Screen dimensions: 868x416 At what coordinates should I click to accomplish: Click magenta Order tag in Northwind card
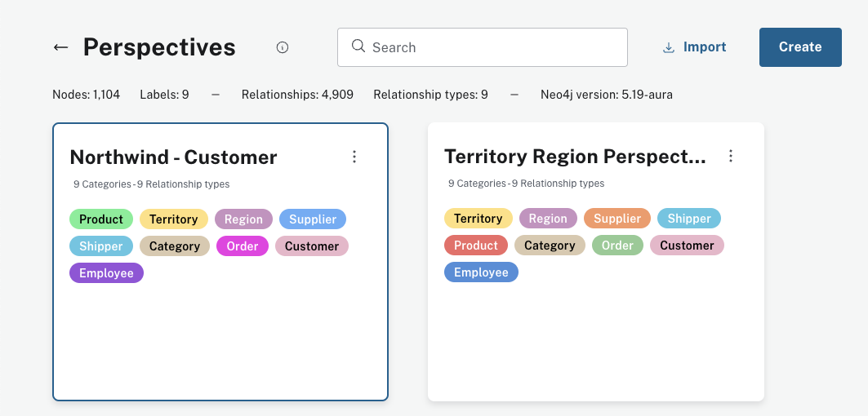(x=243, y=246)
